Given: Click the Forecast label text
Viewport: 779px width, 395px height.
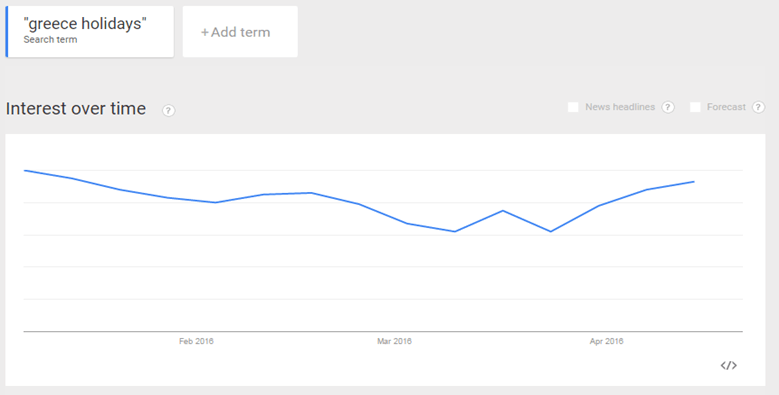Looking at the screenshot, I should point(726,107).
